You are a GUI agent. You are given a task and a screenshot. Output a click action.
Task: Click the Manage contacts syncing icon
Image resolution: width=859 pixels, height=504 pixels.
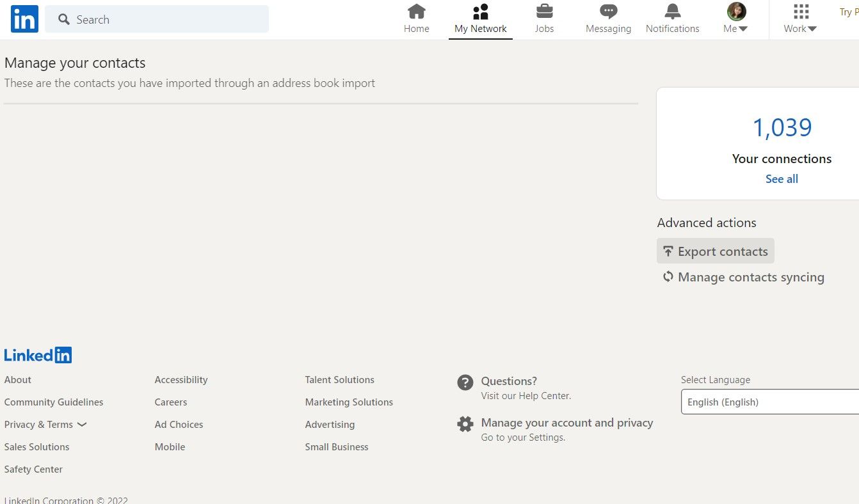click(x=668, y=277)
